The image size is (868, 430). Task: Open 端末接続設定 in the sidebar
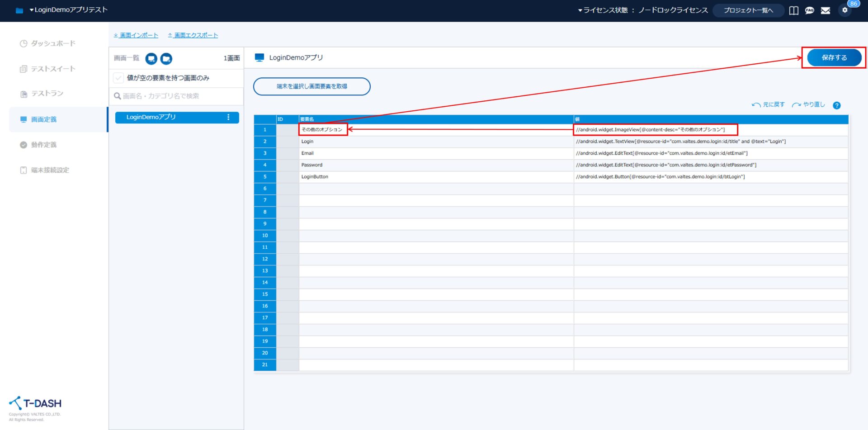click(50, 170)
